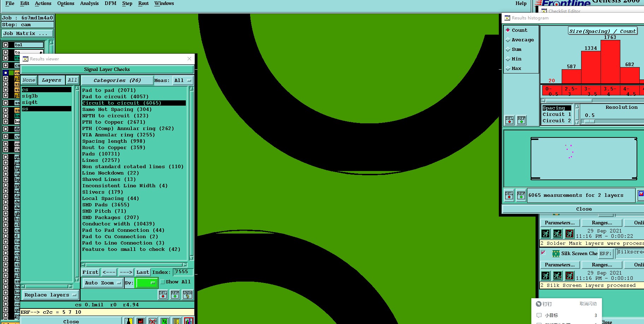This screenshot has height=324, width=644.
Task: Click red-bordered run icon under Silk Screen parameters
Action: (570, 276)
